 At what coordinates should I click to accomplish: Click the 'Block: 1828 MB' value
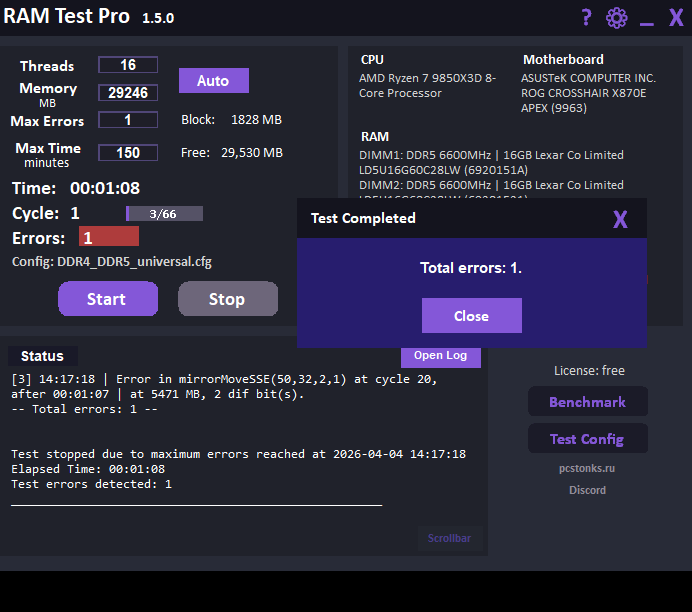[x=231, y=120]
